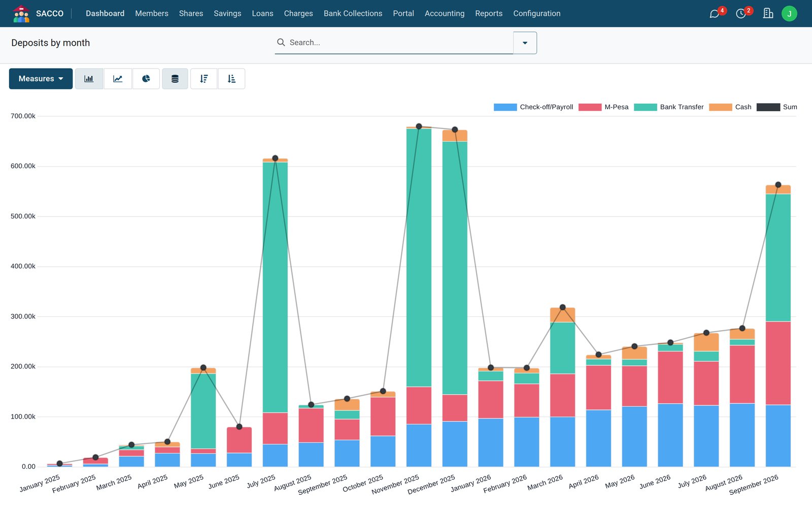Open the Bank Collections menu

pos(353,14)
